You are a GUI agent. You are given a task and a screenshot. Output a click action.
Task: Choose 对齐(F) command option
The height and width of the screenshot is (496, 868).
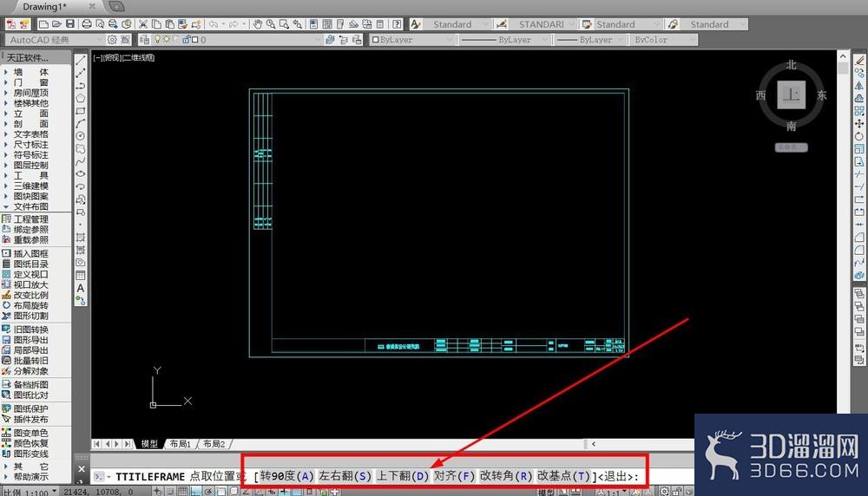[454, 476]
